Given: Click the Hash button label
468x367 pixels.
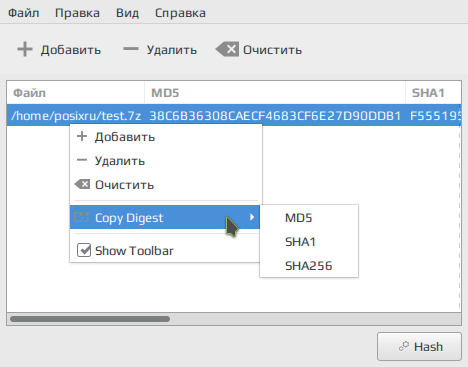Looking at the screenshot, I should 428,347.
